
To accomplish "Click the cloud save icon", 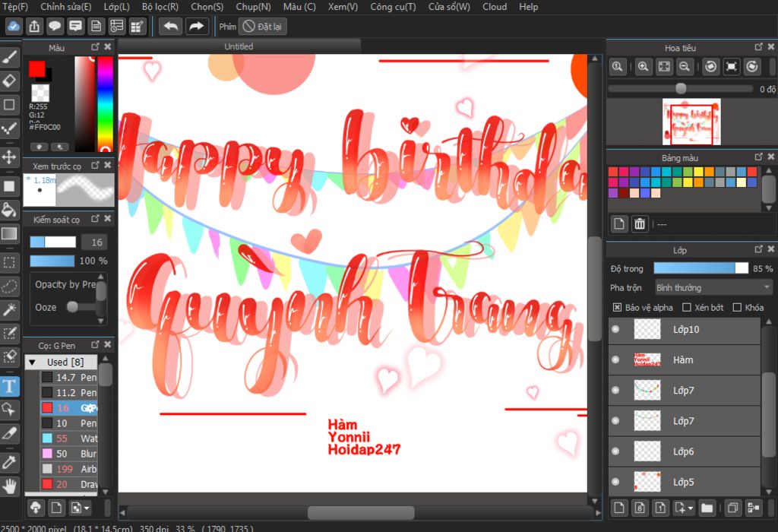I will [x=14, y=27].
